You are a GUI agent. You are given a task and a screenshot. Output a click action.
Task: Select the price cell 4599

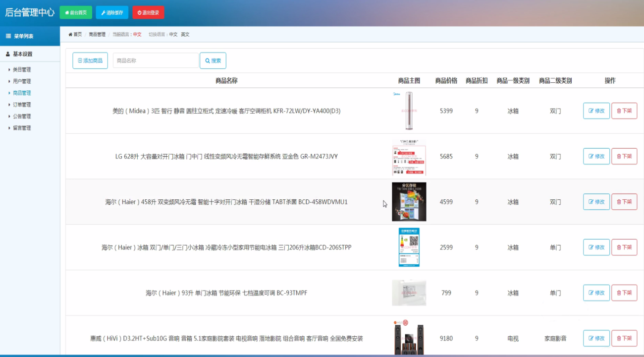coord(446,202)
